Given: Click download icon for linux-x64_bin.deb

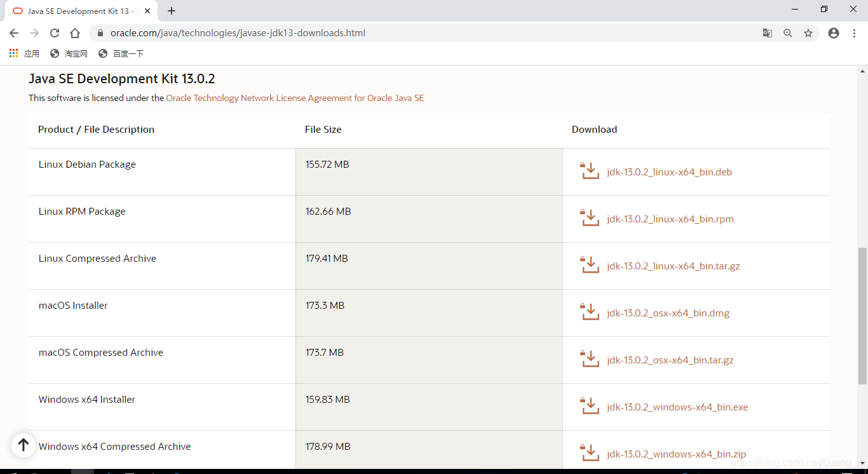Looking at the screenshot, I should pyautogui.click(x=590, y=171).
